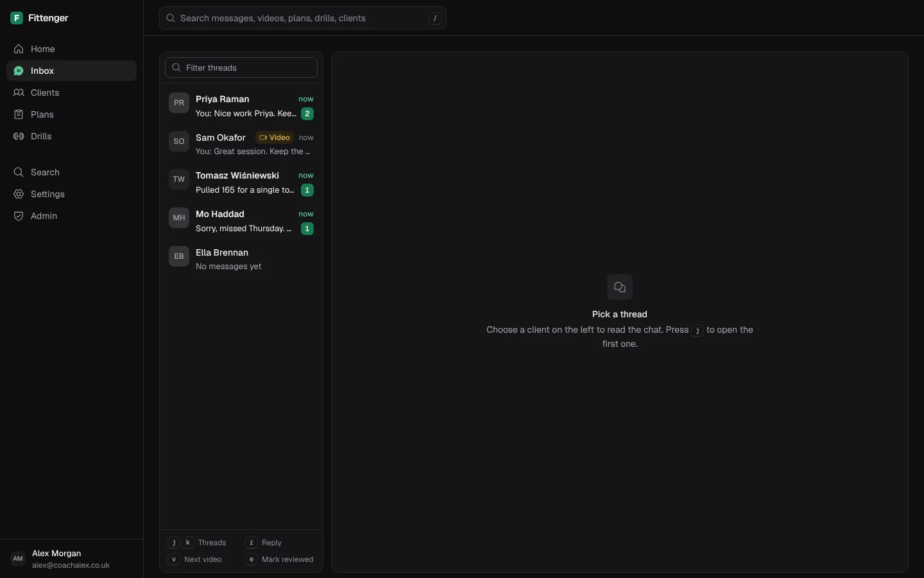Open Priya Raman's thread
The image size is (924, 578).
[241, 106]
